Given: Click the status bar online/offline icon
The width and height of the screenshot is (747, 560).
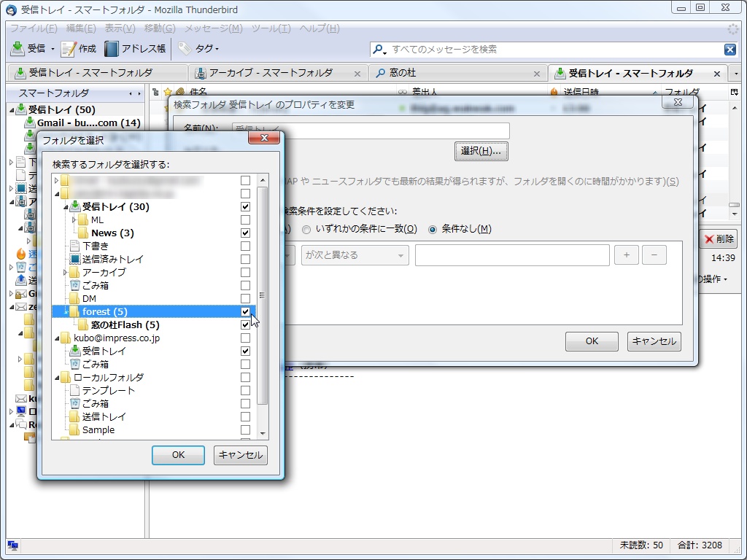Looking at the screenshot, I should (x=13, y=545).
